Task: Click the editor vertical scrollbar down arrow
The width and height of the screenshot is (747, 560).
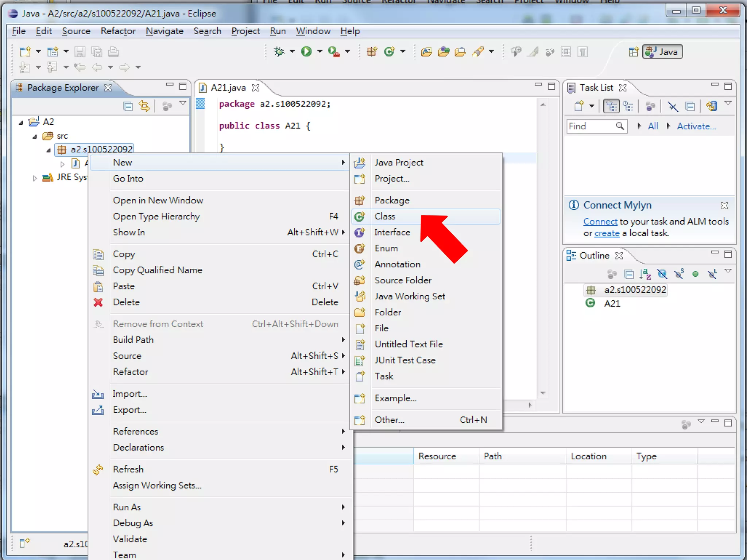Action: click(543, 393)
